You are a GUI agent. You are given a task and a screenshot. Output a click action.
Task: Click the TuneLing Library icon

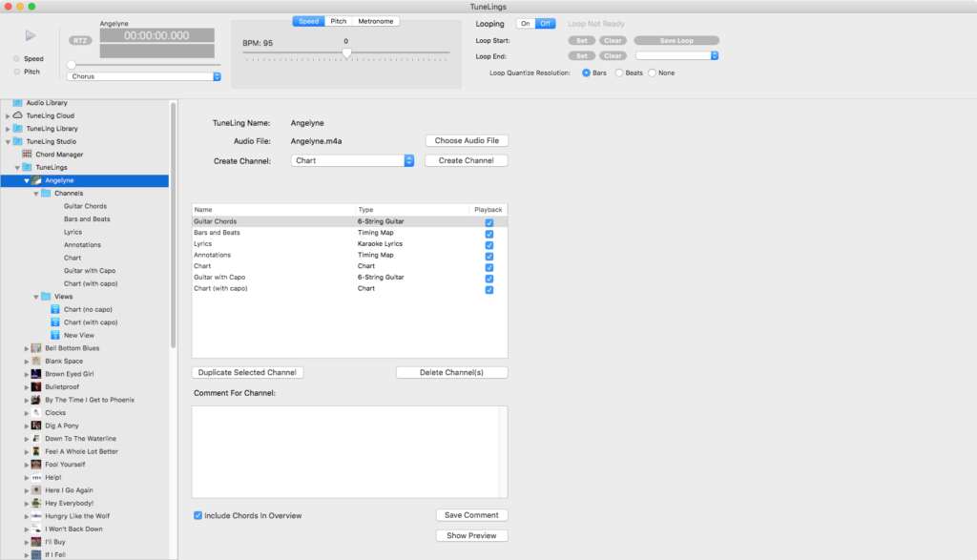pyautogui.click(x=17, y=129)
